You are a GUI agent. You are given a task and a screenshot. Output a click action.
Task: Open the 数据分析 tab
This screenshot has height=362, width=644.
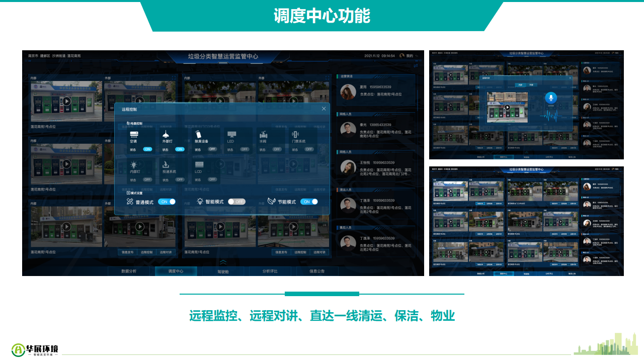click(x=129, y=271)
